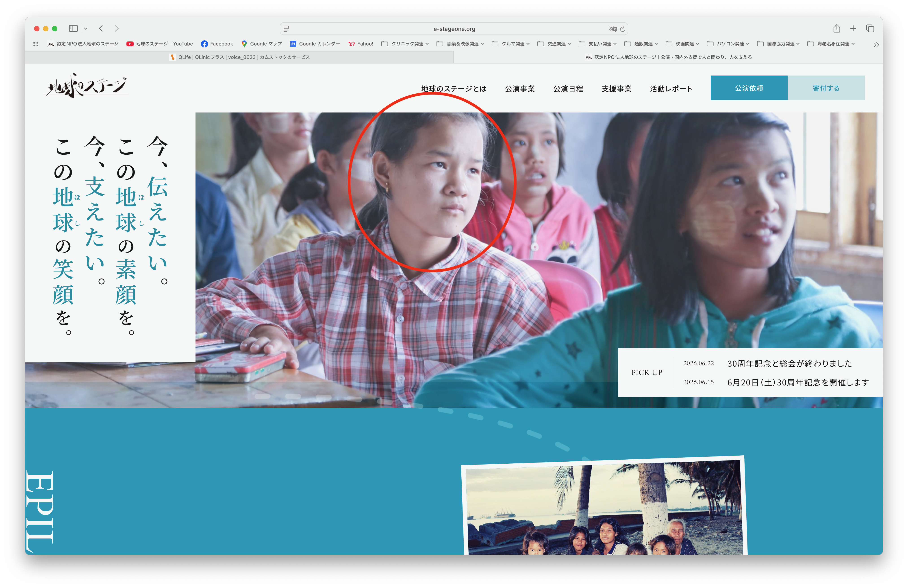Expand the 支払い関連 bookmark folder
The height and width of the screenshot is (588, 908).
598,44
